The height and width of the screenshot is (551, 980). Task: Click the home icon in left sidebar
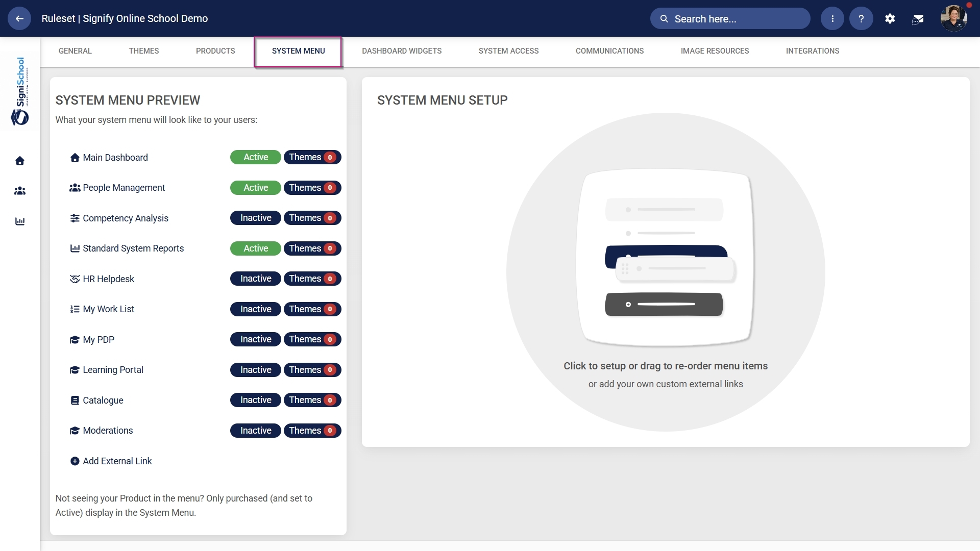tap(20, 161)
